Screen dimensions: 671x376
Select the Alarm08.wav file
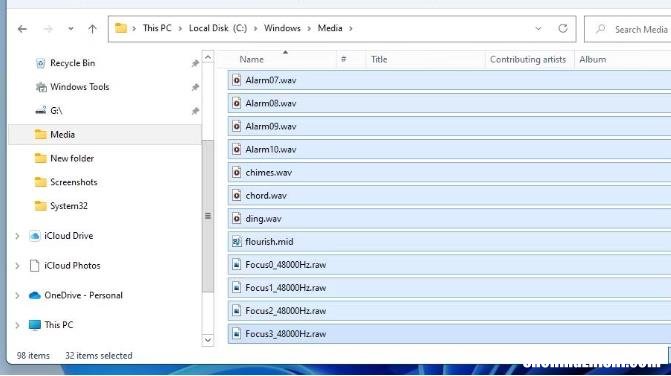(x=449, y=104)
